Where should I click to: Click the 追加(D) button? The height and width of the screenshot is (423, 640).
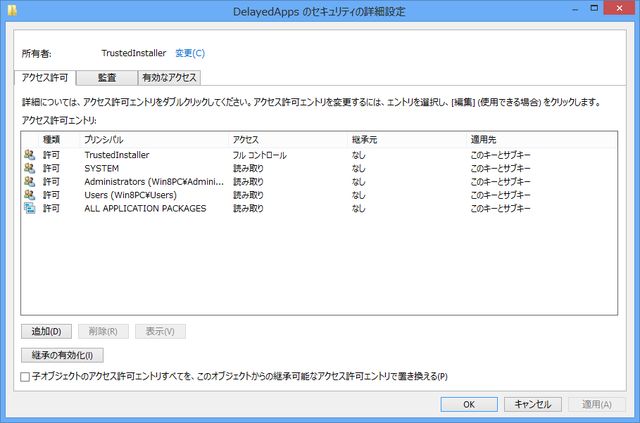point(47,331)
